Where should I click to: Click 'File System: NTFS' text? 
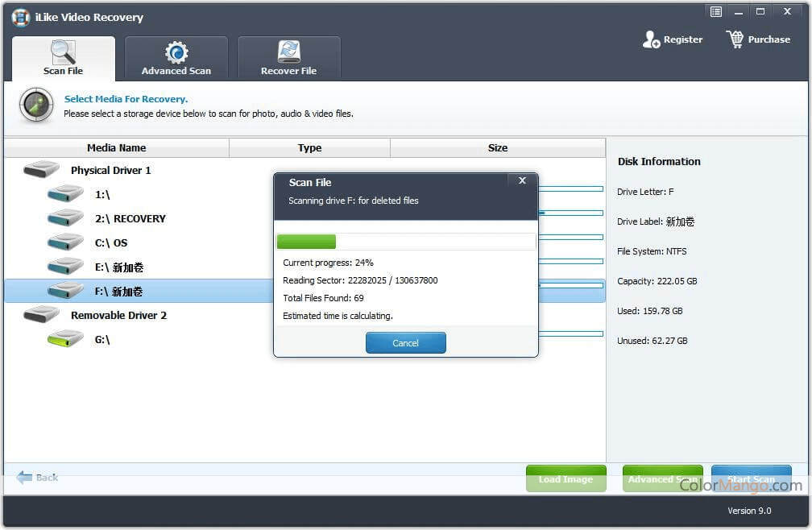652,251
